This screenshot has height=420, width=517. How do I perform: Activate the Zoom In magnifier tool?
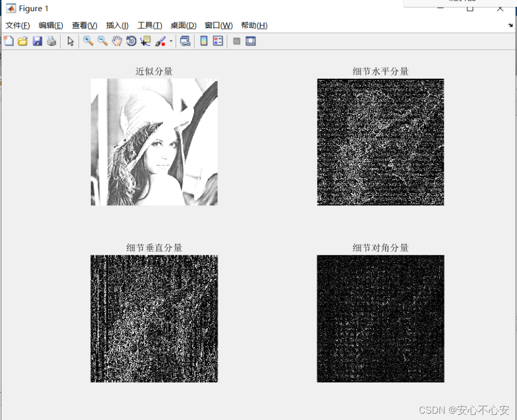(x=88, y=41)
